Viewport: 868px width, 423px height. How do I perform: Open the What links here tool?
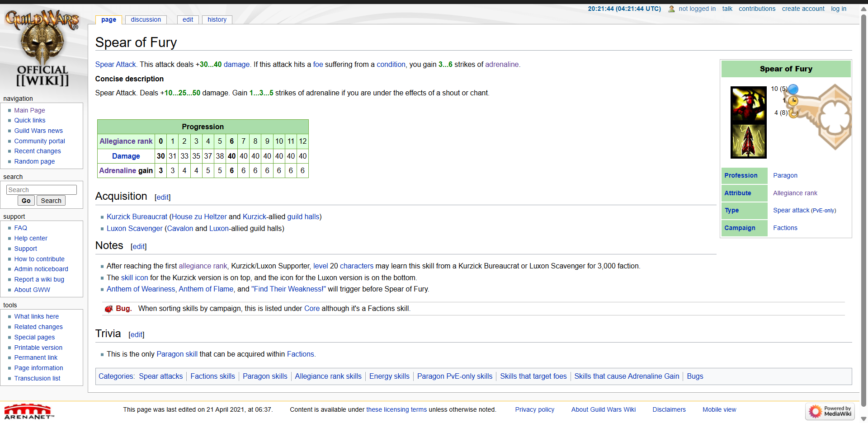[x=37, y=316]
